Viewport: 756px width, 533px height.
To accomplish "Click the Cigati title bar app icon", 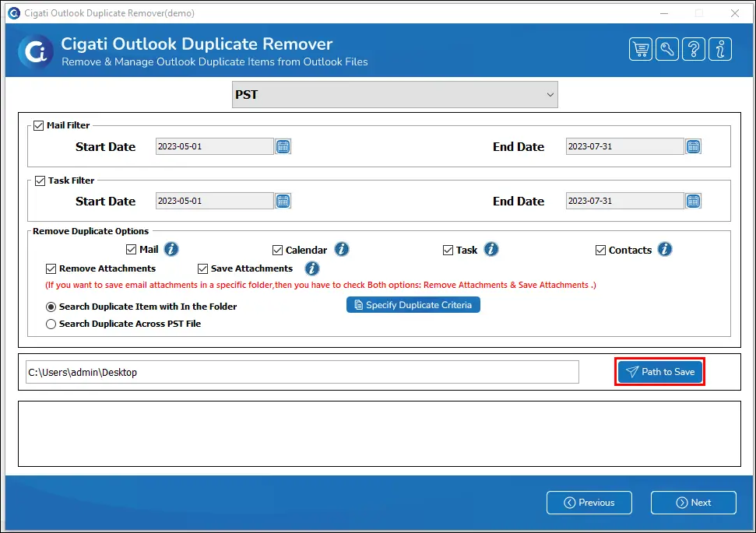I will (x=14, y=13).
